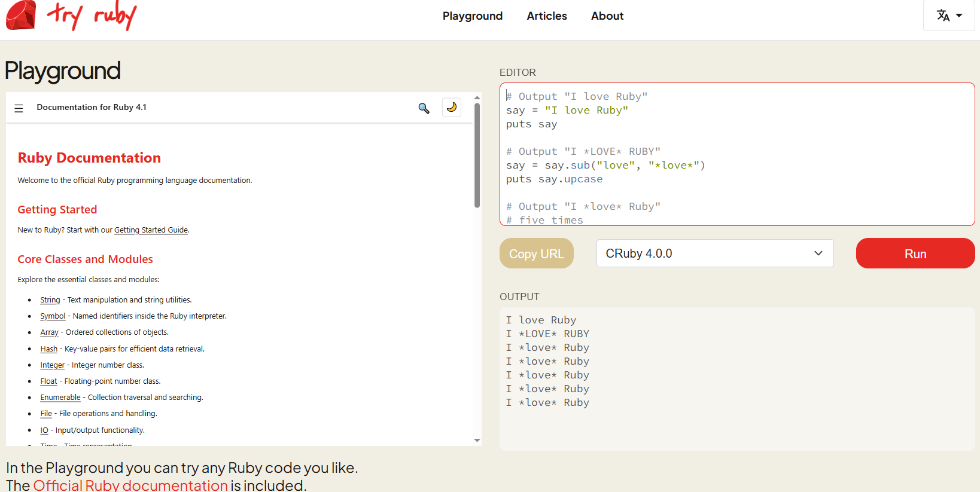Open the String class documentation link
Image resolution: width=980 pixels, height=492 pixels.
coord(50,300)
